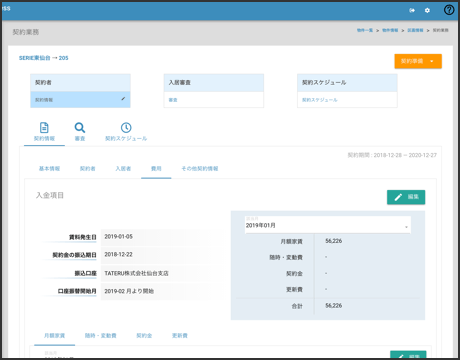Screen dimensions: 460x360
Task: Switch to the 基本情報 tab
Action: [49, 169]
